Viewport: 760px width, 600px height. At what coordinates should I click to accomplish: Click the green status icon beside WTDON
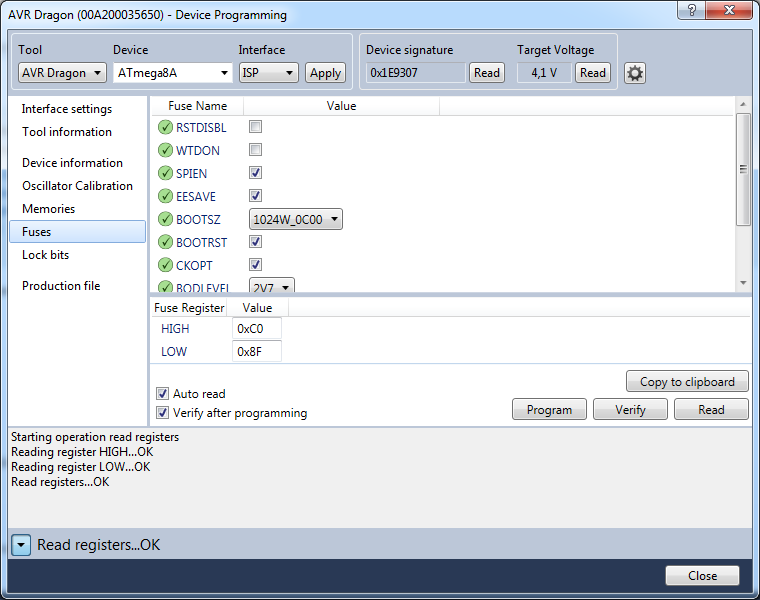165,150
